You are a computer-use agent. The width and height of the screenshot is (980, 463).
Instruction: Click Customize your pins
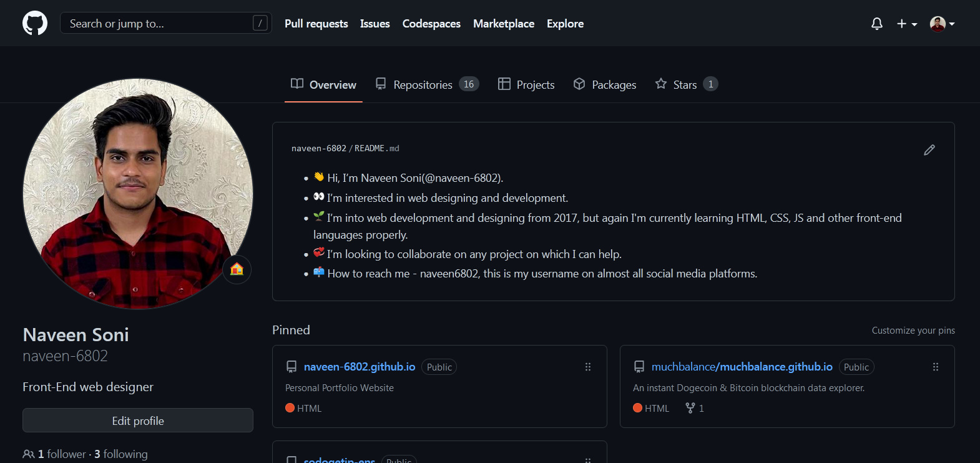point(913,331)
